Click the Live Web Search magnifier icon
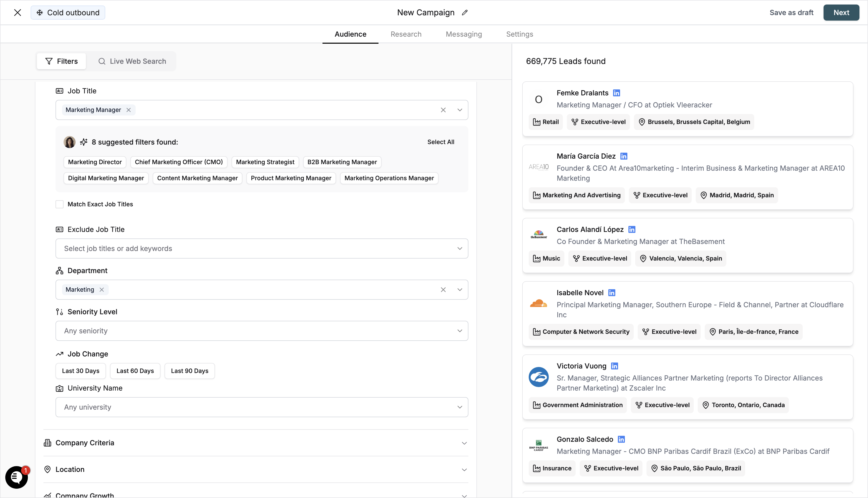The image size is (868, 498). click(102, 61)
